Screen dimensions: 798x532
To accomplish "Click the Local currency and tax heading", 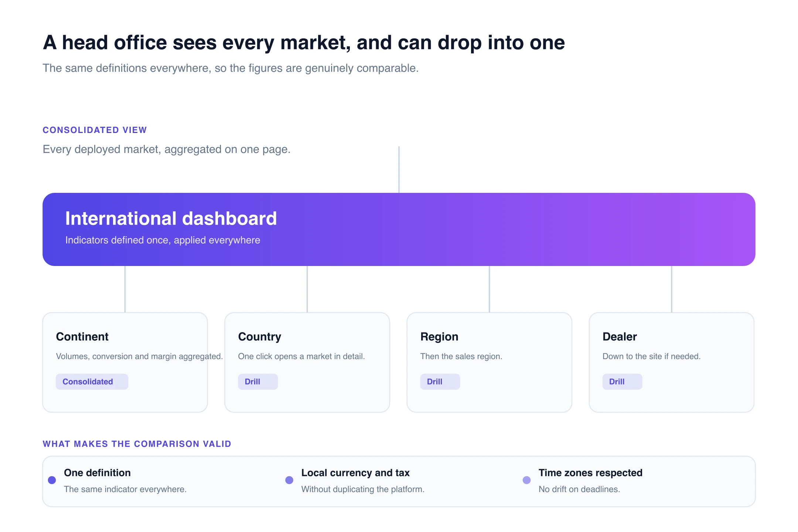I will [x=355, y=473].
